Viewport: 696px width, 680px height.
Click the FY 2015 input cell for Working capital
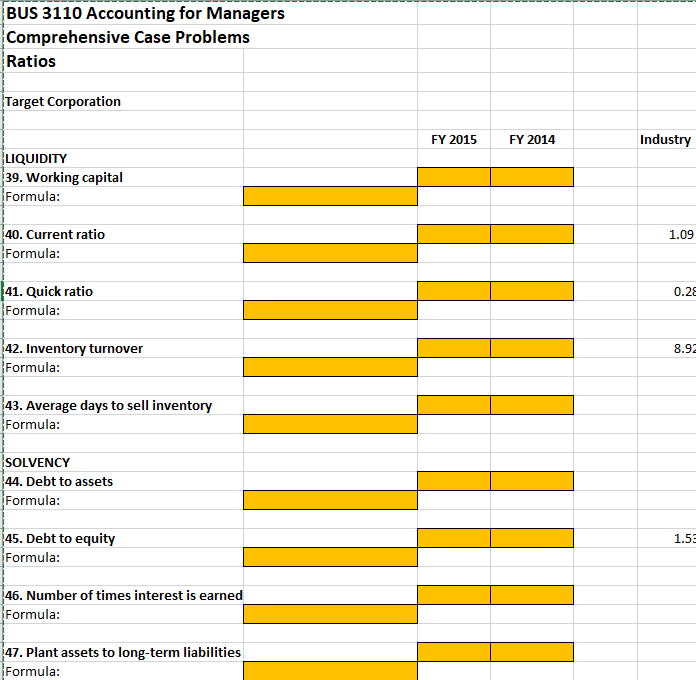[454, 177]
